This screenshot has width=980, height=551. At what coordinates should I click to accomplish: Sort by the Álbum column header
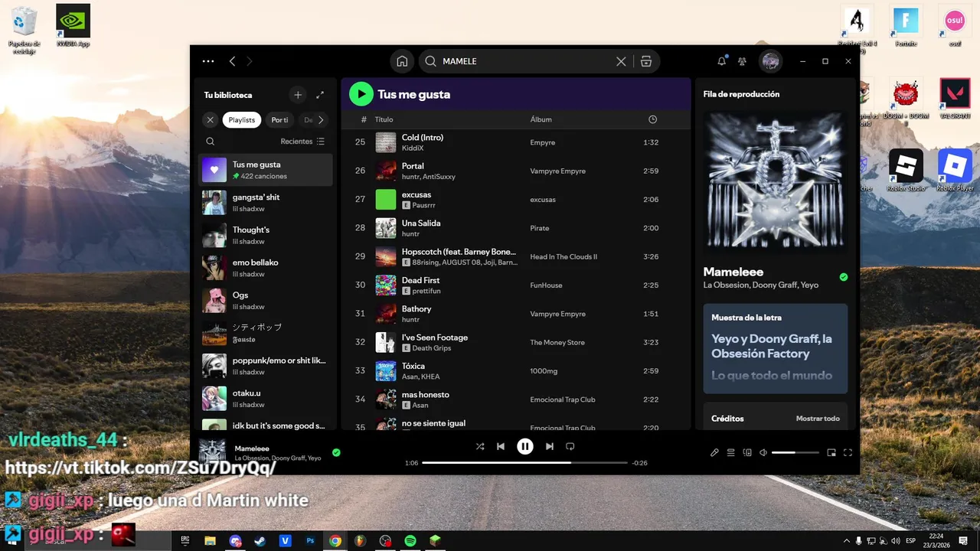point(541,119)
